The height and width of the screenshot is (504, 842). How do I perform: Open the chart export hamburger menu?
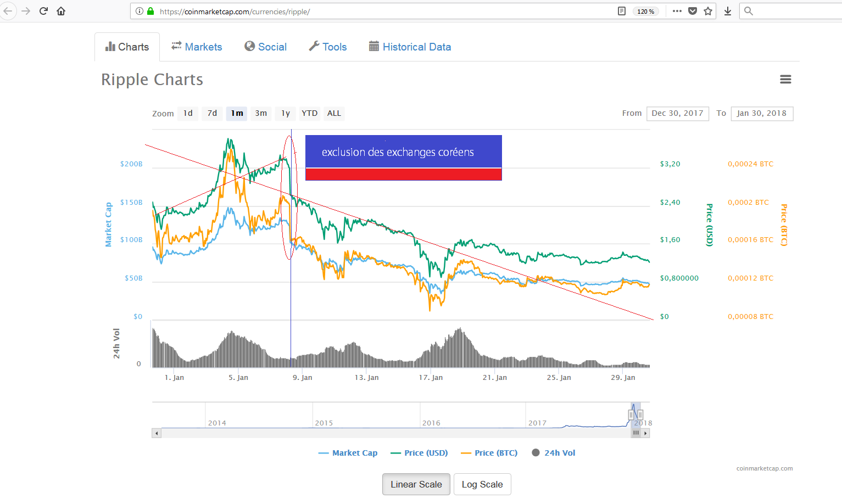pyautogui.click(x=785, y=79)
